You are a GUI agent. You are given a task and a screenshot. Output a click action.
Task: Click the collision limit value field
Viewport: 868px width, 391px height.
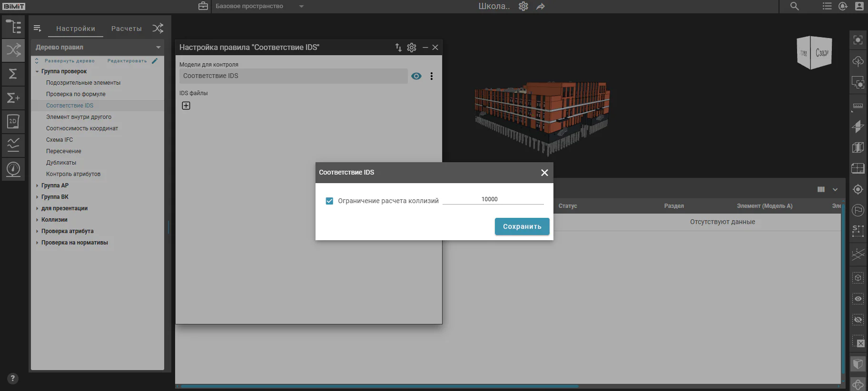tap(493, 199)
